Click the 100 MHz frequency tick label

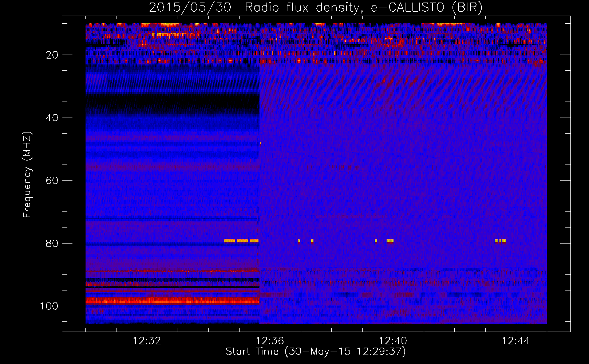49,306
